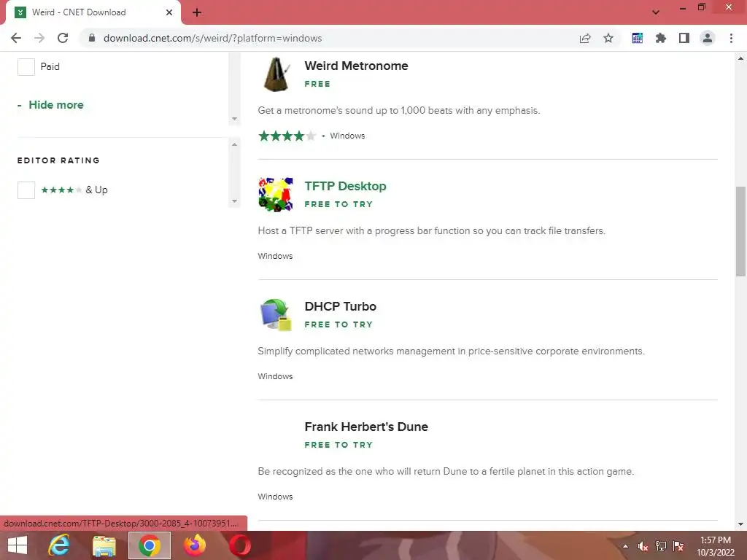Open the Weird Metronome title link
747x560 pixels.
[x=356, y=66]
